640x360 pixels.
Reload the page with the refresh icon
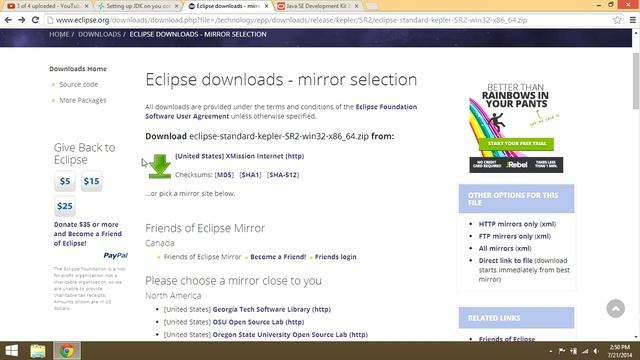[36, 20]
